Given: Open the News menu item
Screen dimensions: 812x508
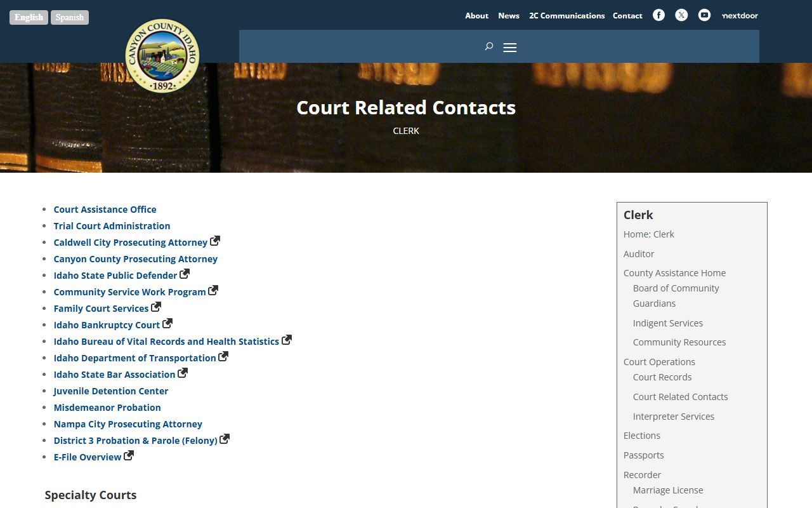Looking at the screenshot, I should [x=509, y=16].
